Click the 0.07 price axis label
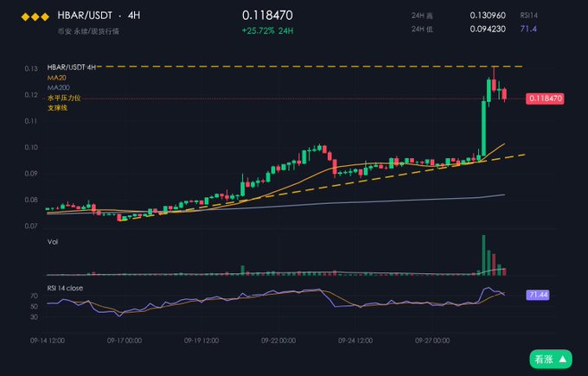The image size is (588, 376). [x=31, y=226]
